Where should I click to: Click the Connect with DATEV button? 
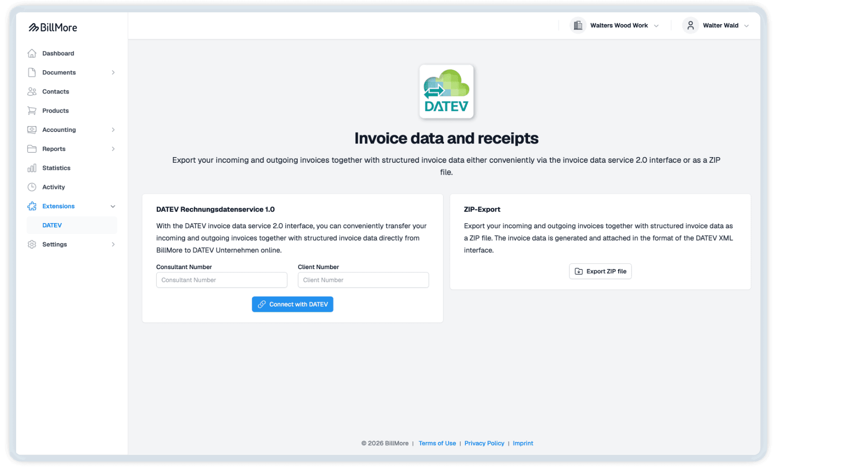tap(292, 304)
